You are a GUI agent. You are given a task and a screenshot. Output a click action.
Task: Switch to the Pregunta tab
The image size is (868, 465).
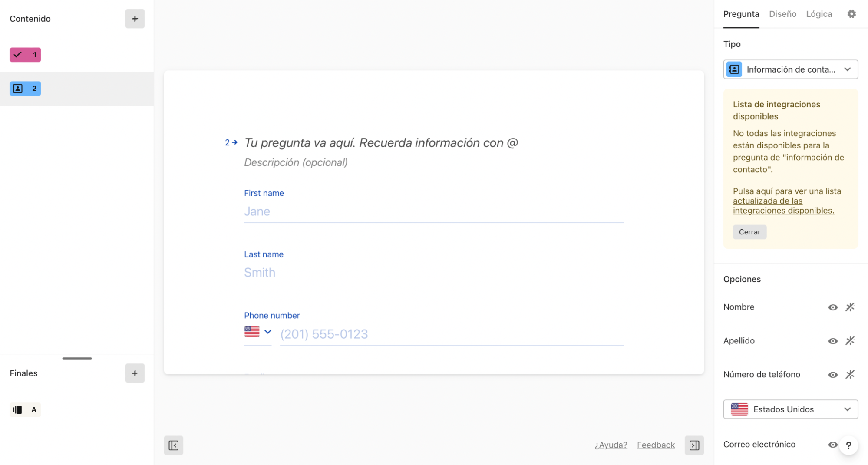tap(741, 14)
